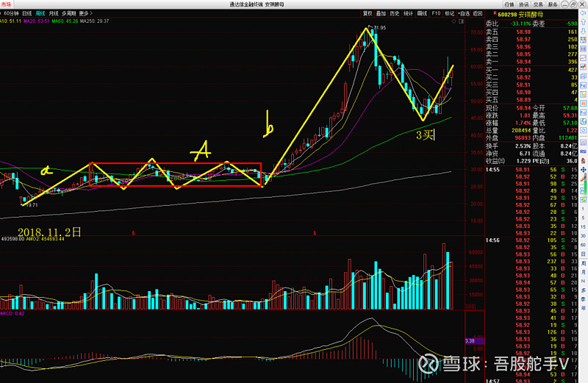Click the red R marker before 600298
Image resolution: width=588 pixels, height=383 pixels.
[x=495, y=13]
